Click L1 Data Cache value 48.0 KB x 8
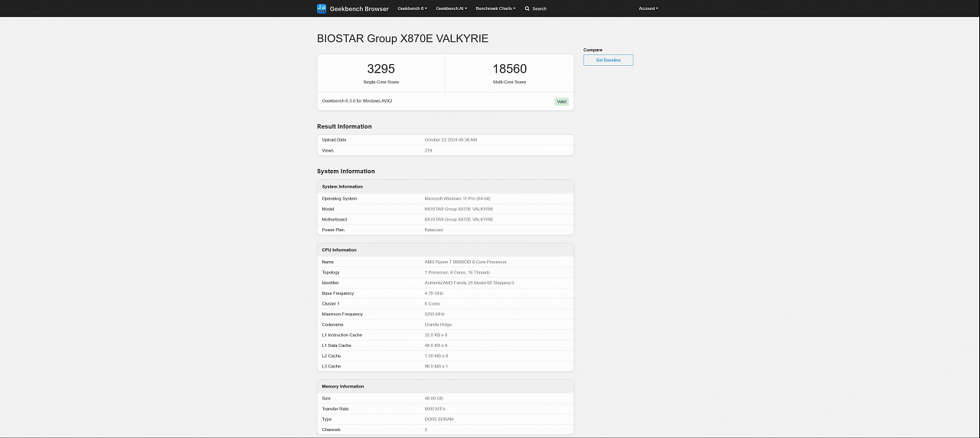This screenshot has height=438, width=980. (436, 345)
